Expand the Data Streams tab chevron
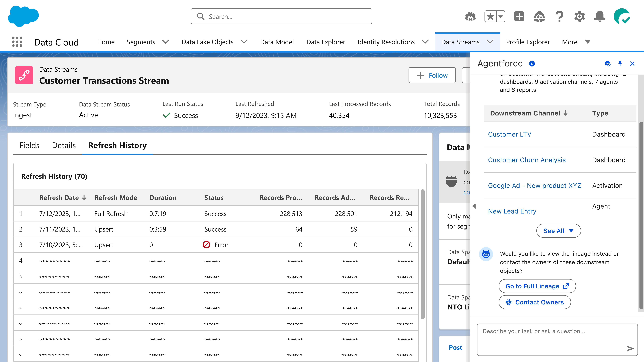644x362 pixels. pos(490,42)
